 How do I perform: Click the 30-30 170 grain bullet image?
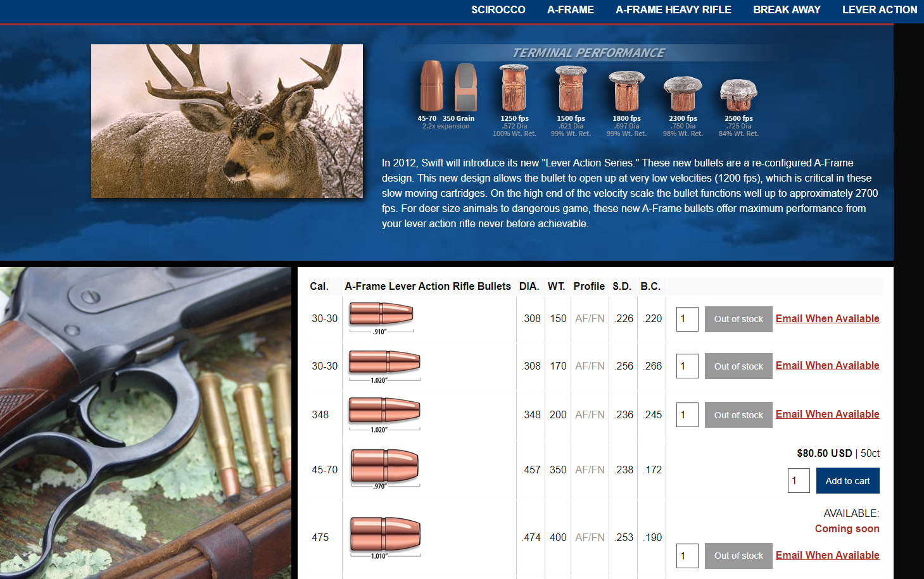[384, 366]
